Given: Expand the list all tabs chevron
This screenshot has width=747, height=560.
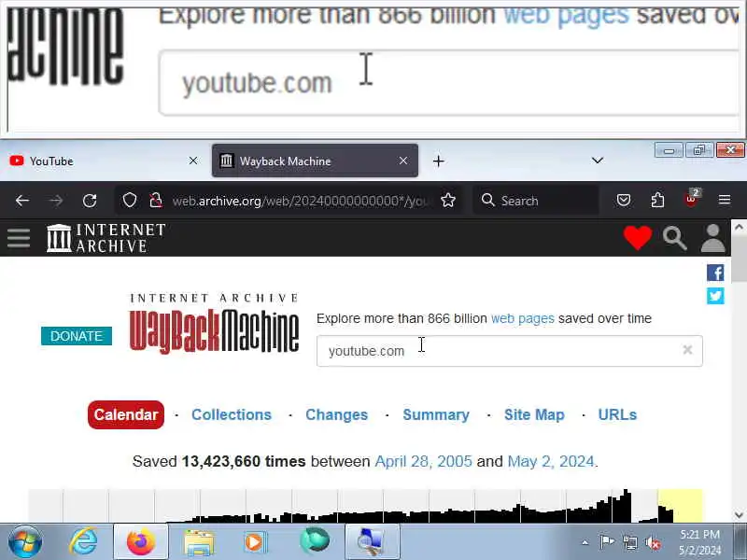Looking at the screenshot, I should pyautogui.click(x=598, y=161).
